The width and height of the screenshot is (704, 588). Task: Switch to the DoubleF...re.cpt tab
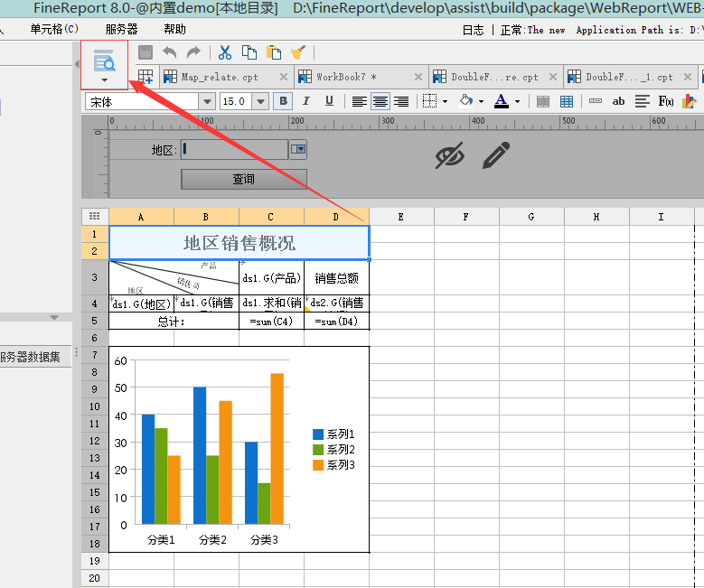coord(494,77)
